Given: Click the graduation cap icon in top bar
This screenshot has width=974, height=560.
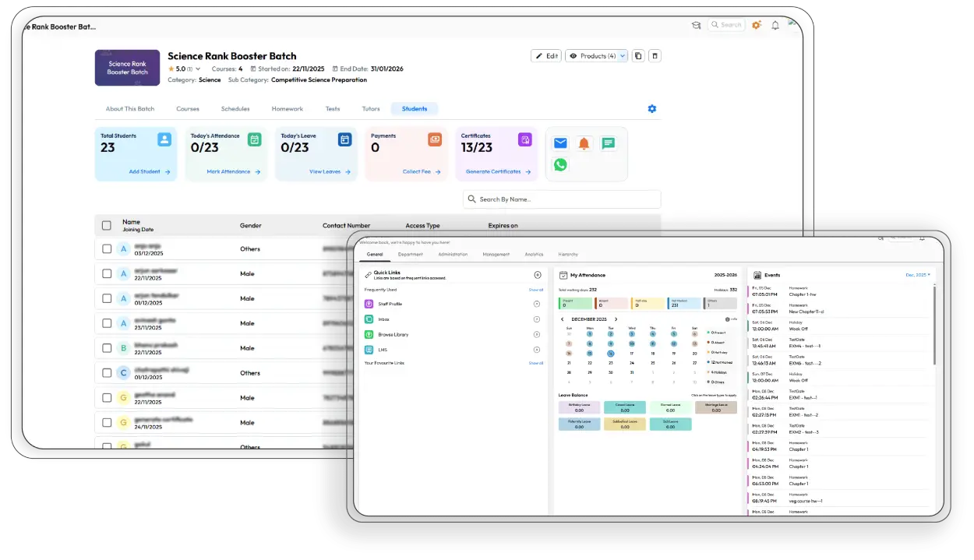Looking at the screenshot, I should 696,25.
